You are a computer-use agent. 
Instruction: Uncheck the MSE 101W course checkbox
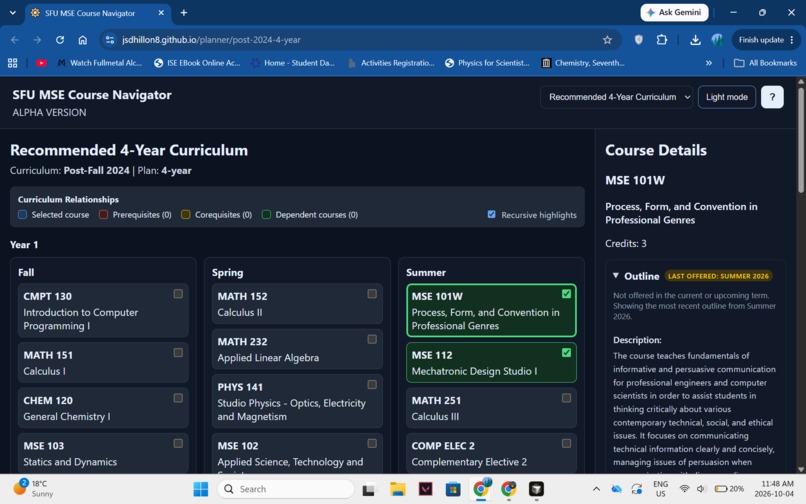click(566, 294)
